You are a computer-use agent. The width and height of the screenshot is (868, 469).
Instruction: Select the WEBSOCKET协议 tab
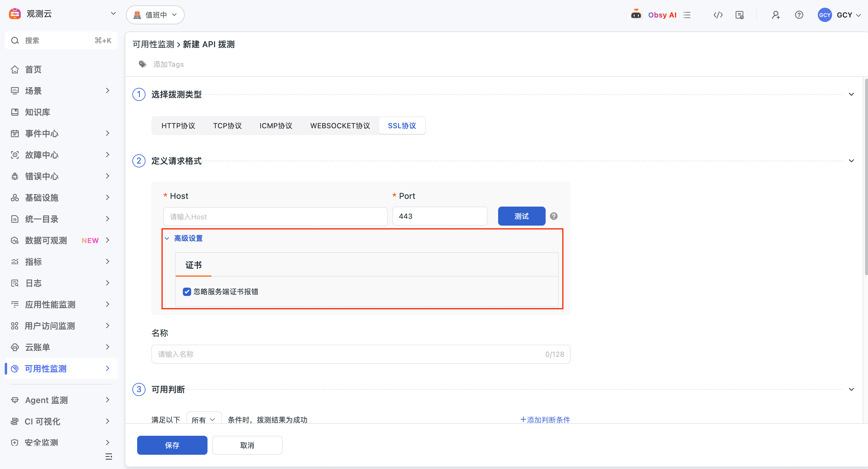tap(340, 126)
